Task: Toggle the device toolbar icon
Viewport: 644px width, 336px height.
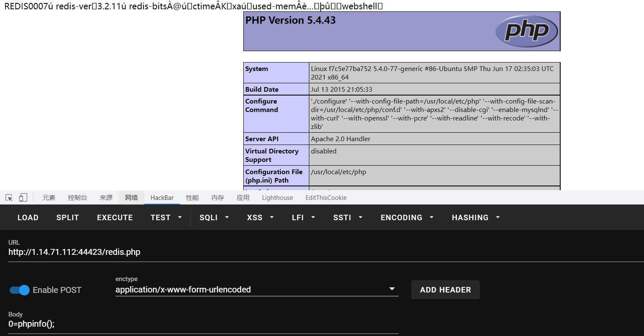Action: point(23,197)
